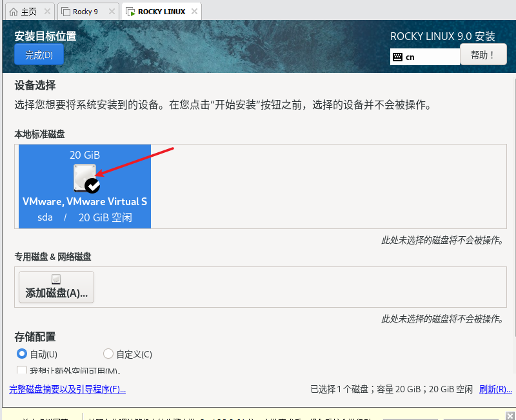Click the 存储配置 heading
The width and height of the screenshot is (516, 420).
35,337
